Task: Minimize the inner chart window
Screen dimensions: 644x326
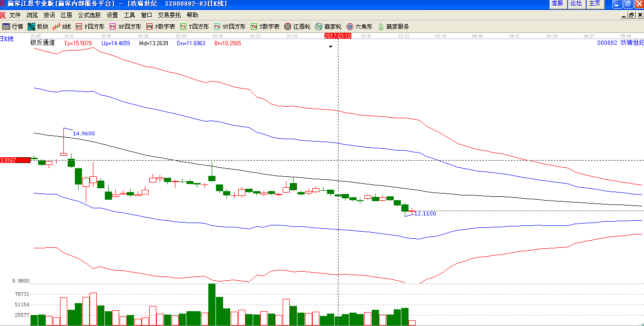Action: click(624, 15)
